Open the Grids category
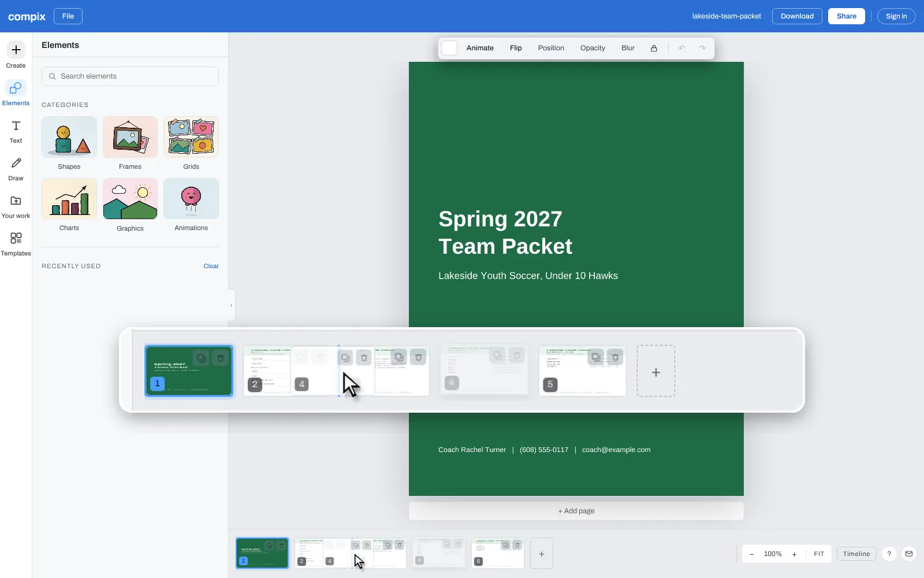 click(191, 143)
